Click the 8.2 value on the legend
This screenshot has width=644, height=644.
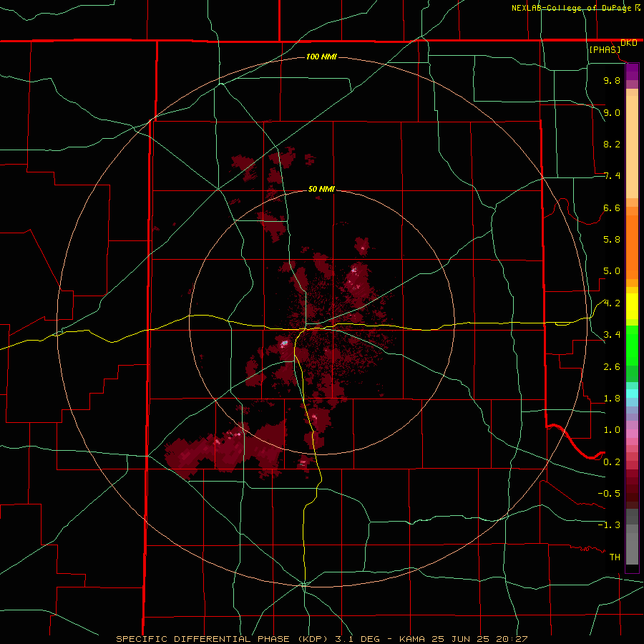612,144
